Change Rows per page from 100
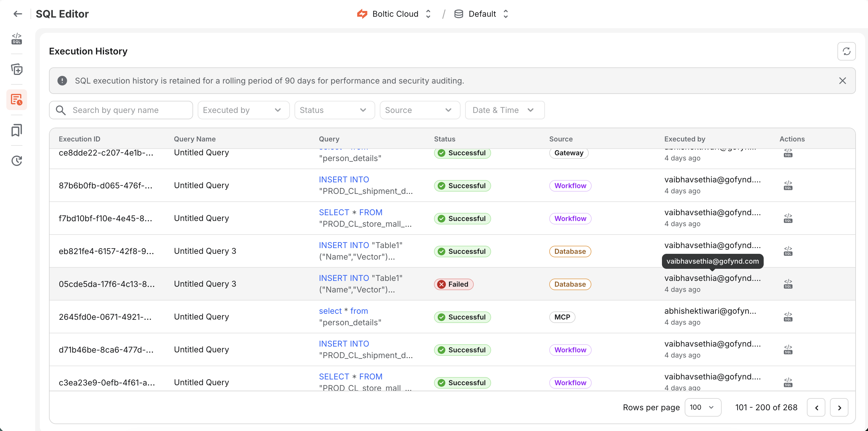Viewport: 868px width, 431px height. tap(703, 407)
